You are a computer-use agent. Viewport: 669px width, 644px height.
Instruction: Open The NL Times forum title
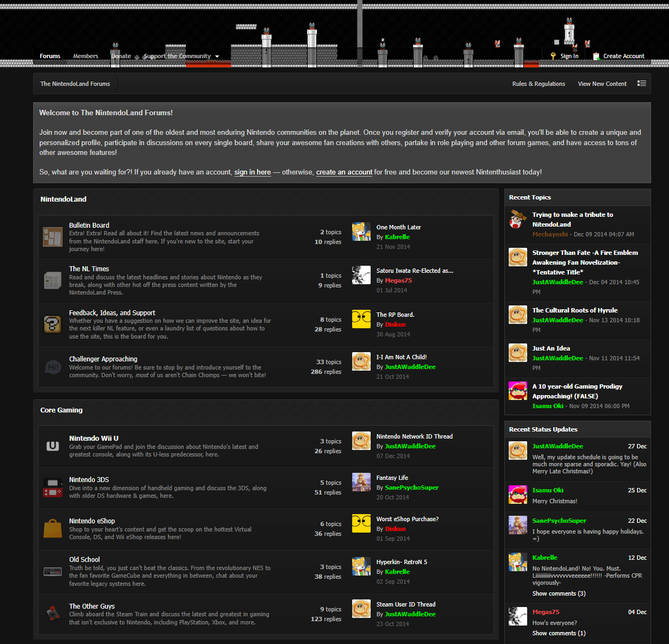point(89,269)
